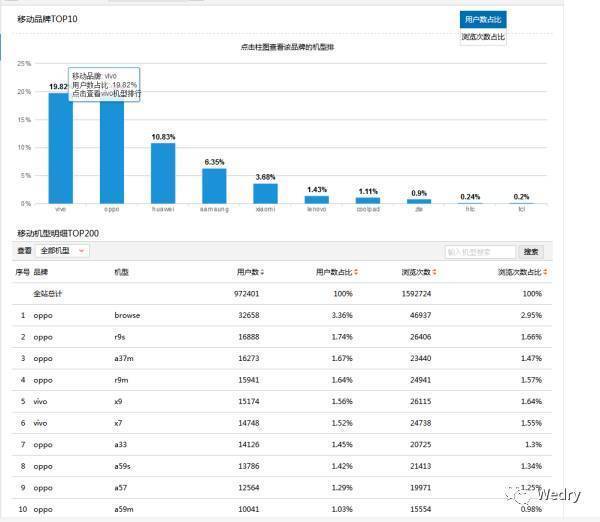Sort by 浏览次数 column arrows

(435, 272)
